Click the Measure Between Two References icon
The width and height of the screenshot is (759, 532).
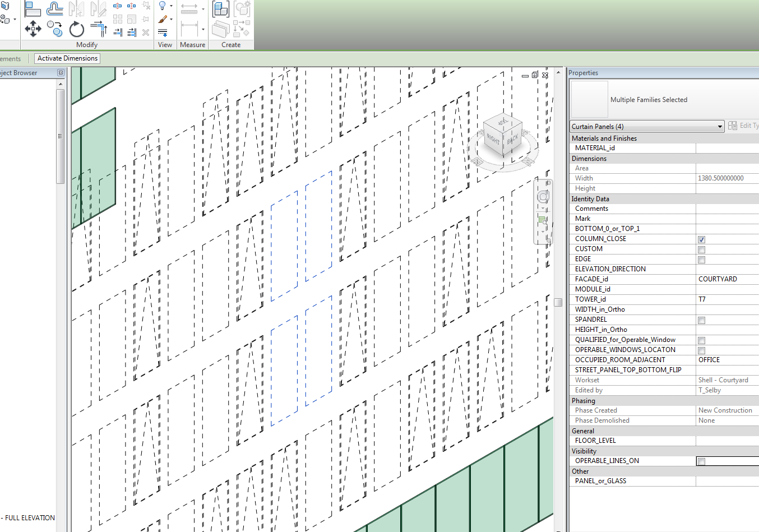[189, 9]
